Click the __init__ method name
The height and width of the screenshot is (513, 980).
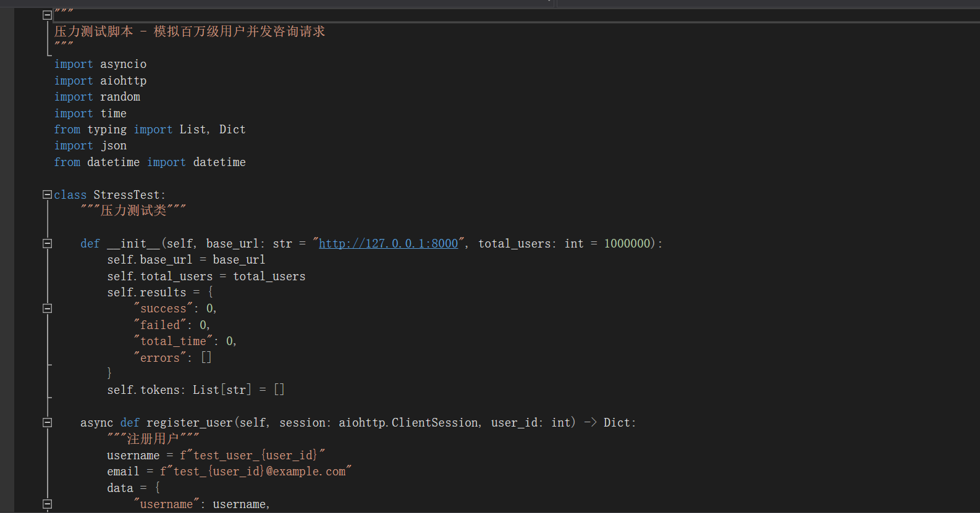(x=133, y=243)
